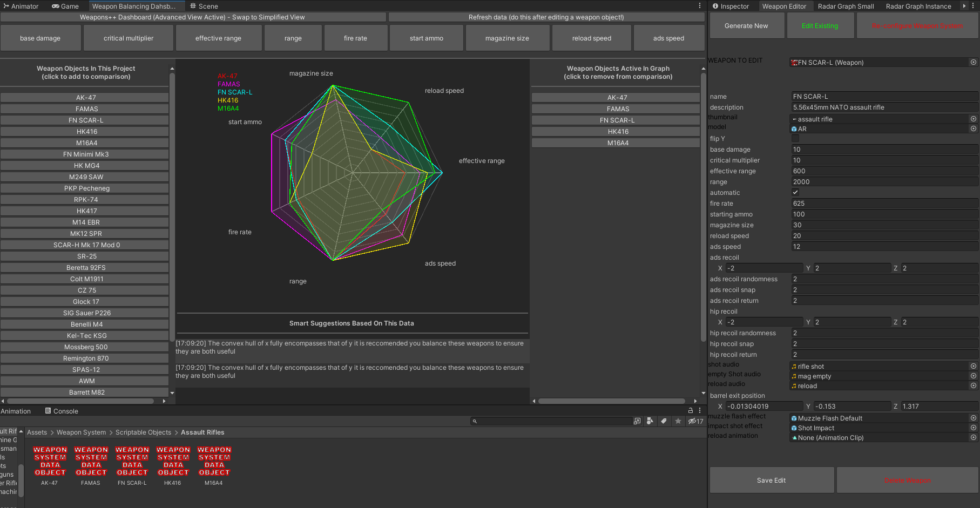Switch to the Animator tab
This screenshot has width=980, height=508.
tap(21, 6)
